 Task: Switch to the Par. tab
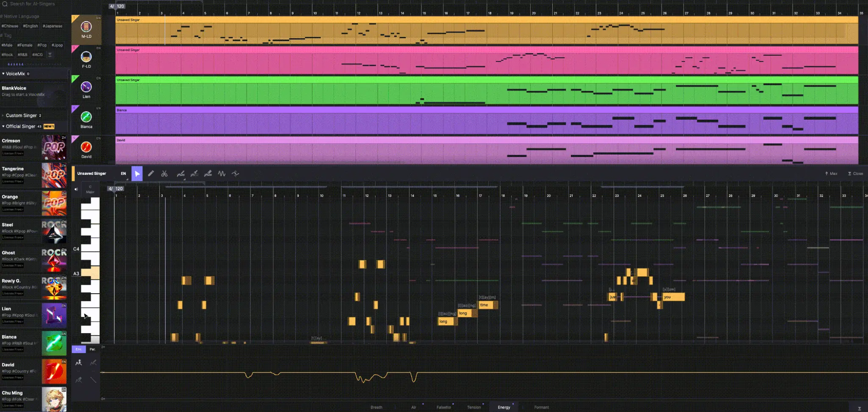(92, 349)
